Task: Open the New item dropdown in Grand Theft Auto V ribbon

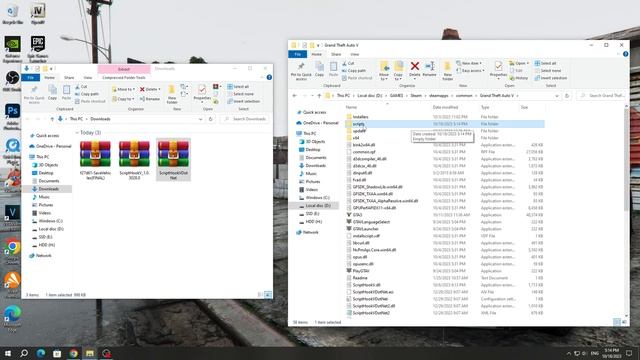Action: [469, 63]
